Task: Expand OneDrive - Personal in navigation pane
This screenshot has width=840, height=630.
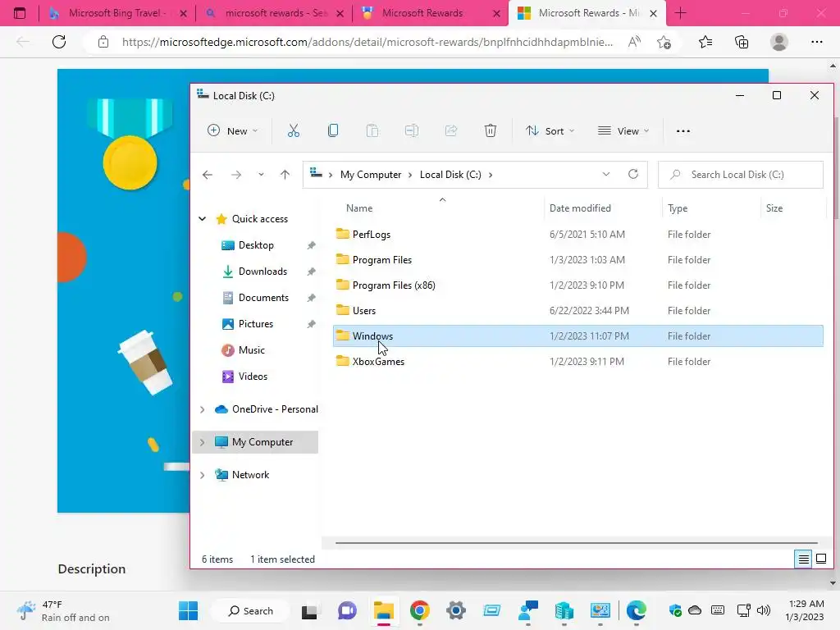Action: coord(202,409)
